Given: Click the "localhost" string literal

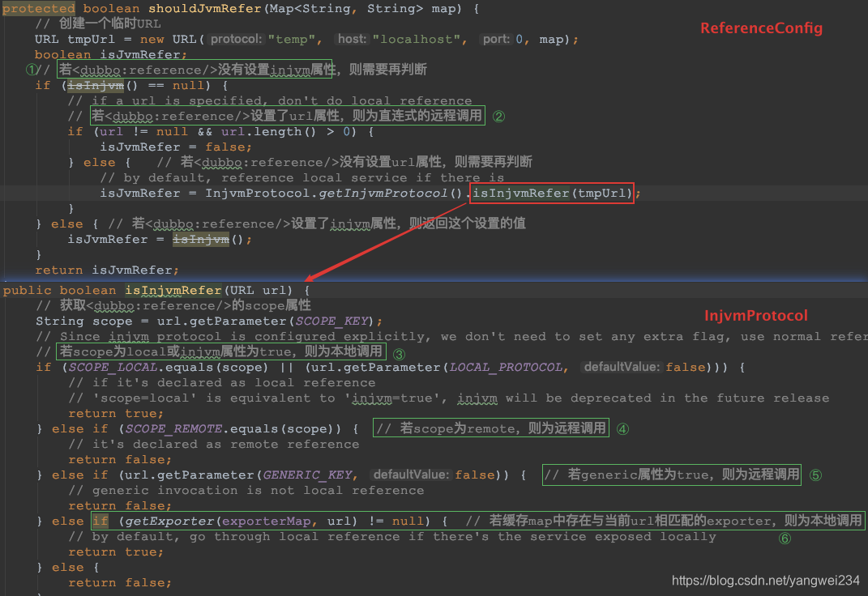Looking at the screenshot, I should click(x=417, y=39).
